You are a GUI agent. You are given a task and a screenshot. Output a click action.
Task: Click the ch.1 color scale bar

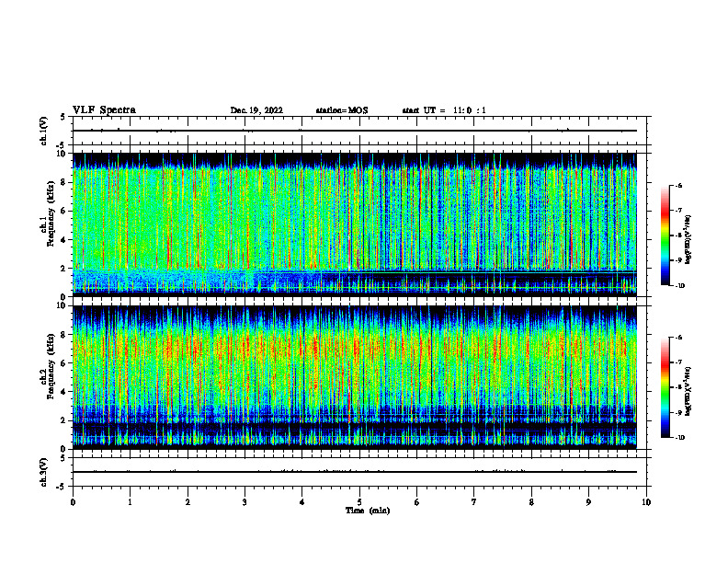click(665, 236)
